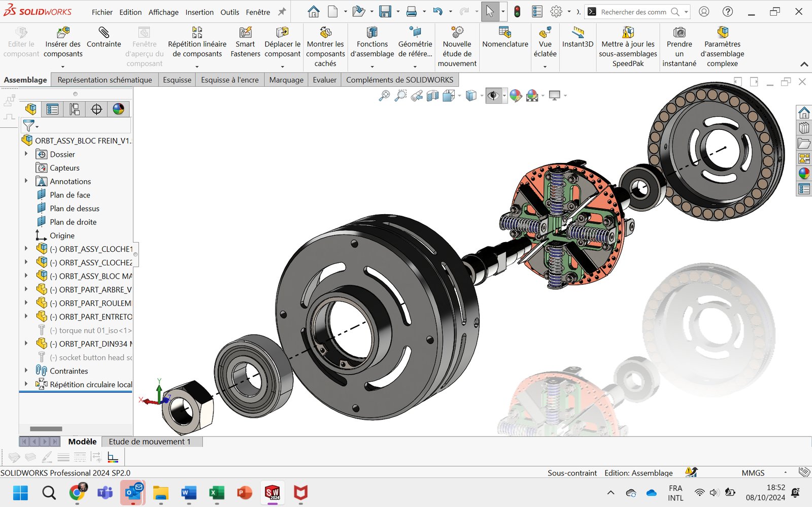Viewport: 812px width, 507px height.
Task: Expand the Contraintes folder
Action: click(x=26, y=370)
